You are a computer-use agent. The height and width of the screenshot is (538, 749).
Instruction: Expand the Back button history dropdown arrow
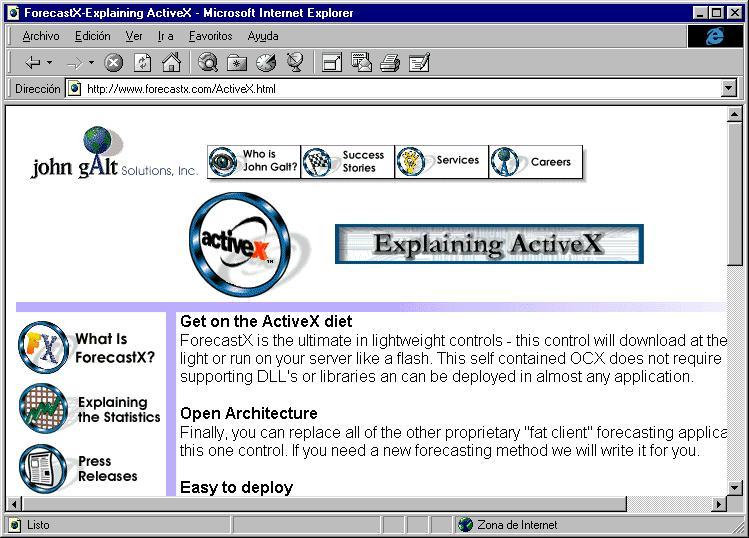(x=49, y=62)
